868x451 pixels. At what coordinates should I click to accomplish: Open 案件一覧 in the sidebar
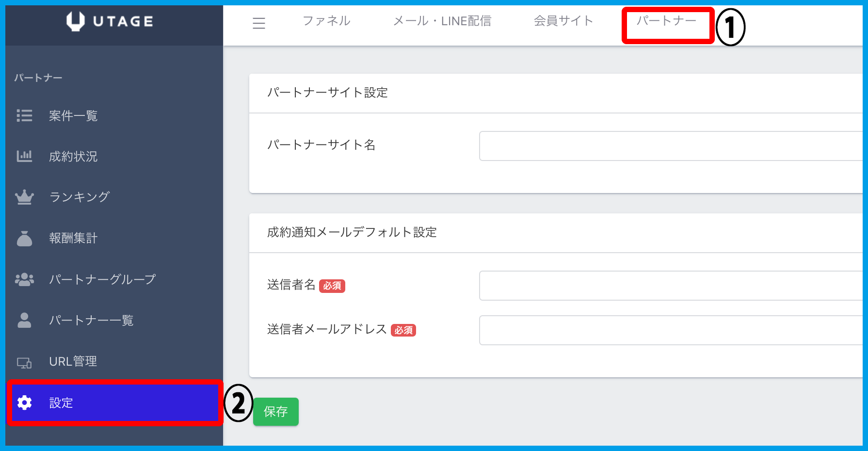point(73,116)
